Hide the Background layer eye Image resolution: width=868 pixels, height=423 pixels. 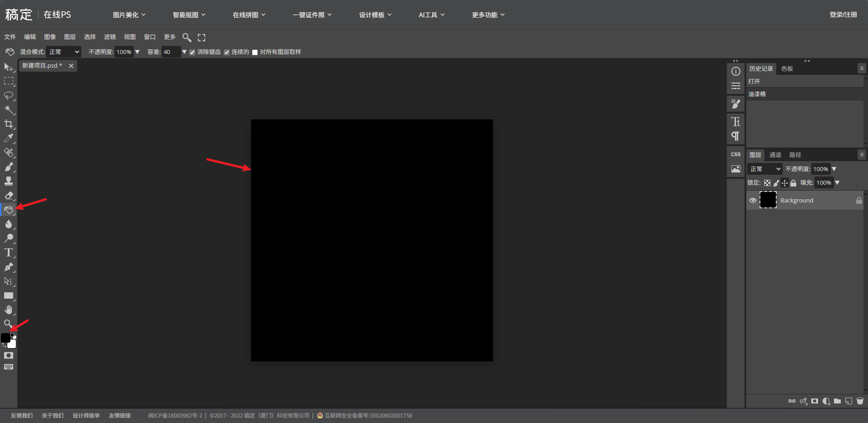pyautogui.click(x=753, y=200)
